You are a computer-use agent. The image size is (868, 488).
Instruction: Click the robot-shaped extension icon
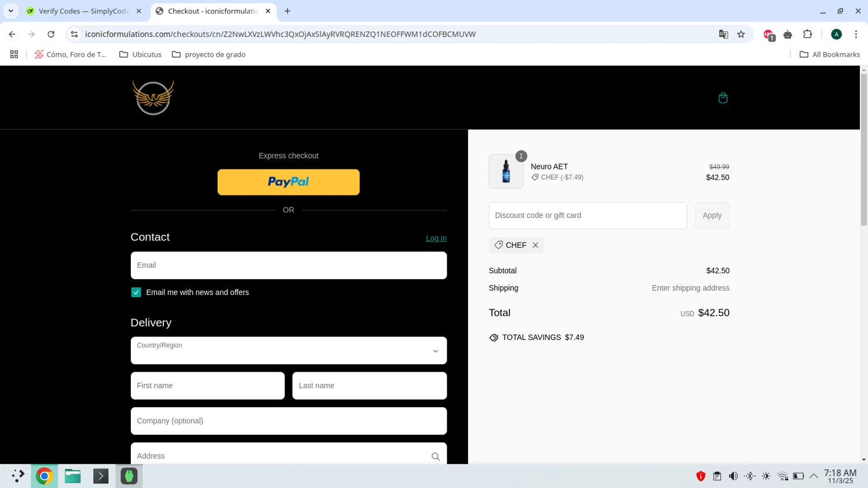point(788,35)
